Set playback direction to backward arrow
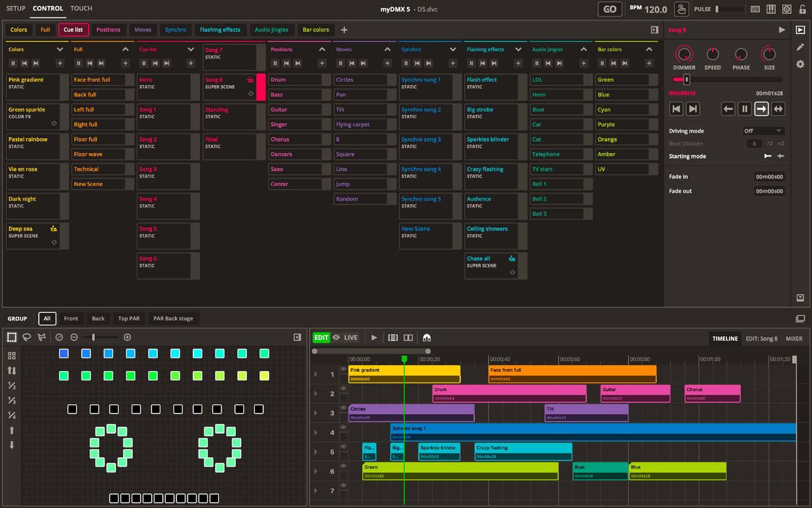This screenshot has height=508, width=812. point(728,109)
